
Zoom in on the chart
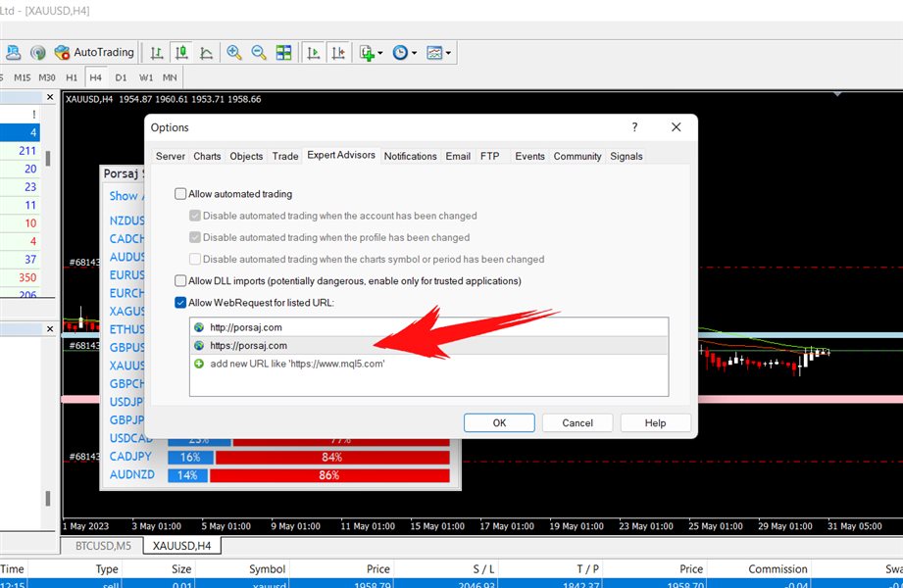[234, 53]
